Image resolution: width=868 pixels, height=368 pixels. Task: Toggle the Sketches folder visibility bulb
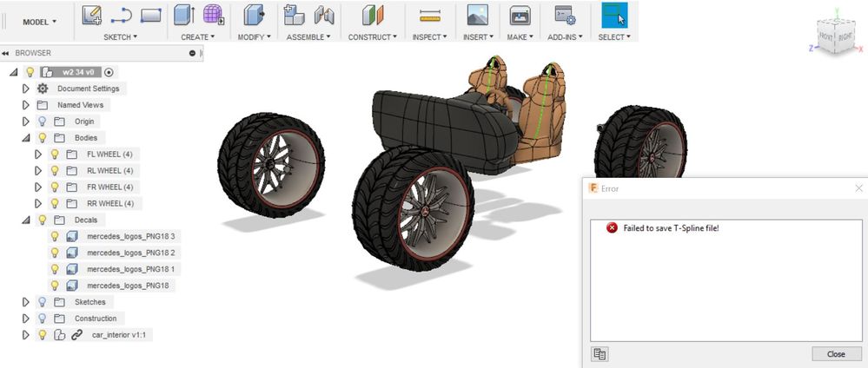tap(42, 302)
